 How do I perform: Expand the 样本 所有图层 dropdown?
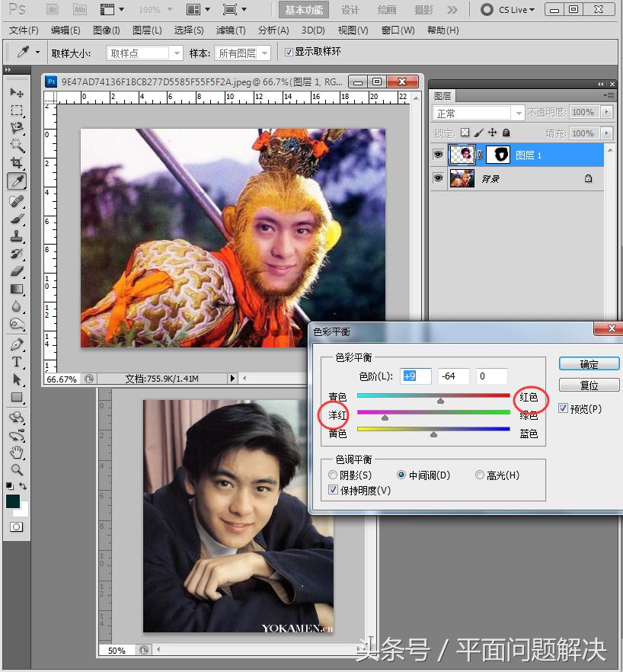[242, 53]
